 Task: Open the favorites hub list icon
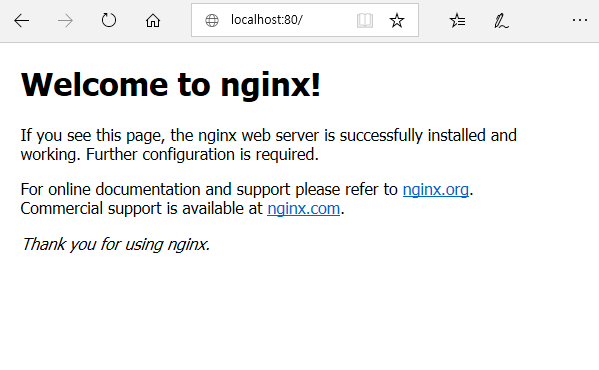(x=457, y=20)
